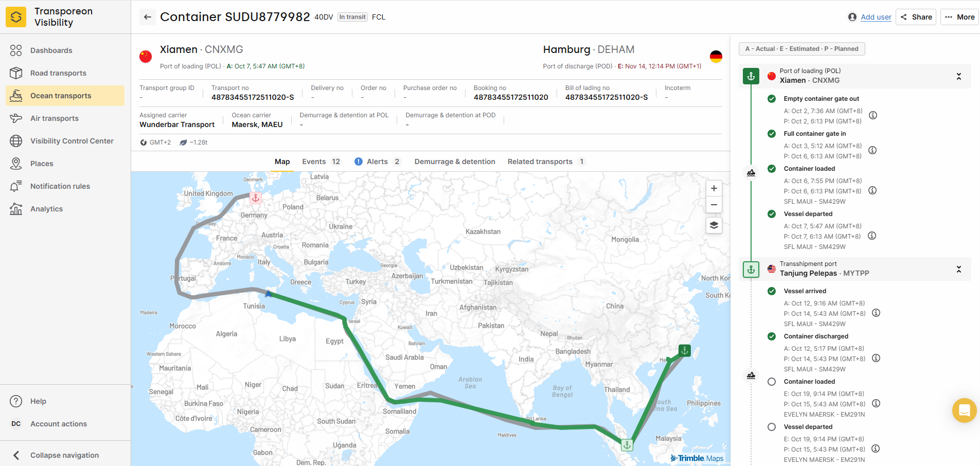Screen dimensions: 980x466
Task: Open the chat support widget
Action: point(965,410)
